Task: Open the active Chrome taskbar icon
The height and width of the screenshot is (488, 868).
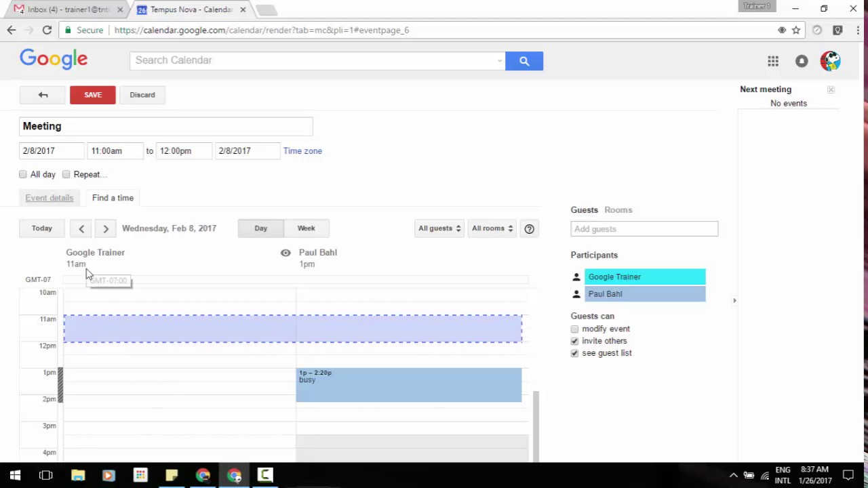Action: (234, 475)
